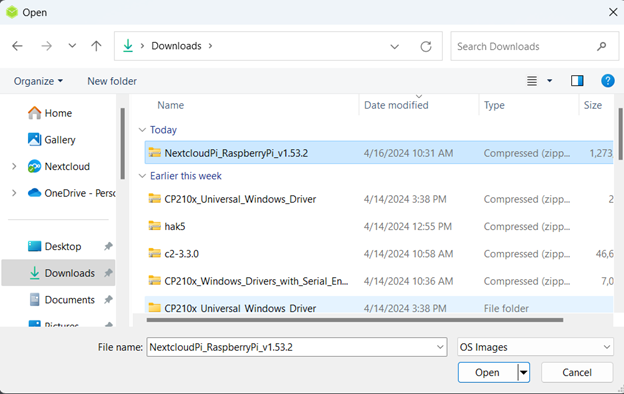
Task: Go back with the left arrow
Action: pyautogui.click(x=17, y=46)
